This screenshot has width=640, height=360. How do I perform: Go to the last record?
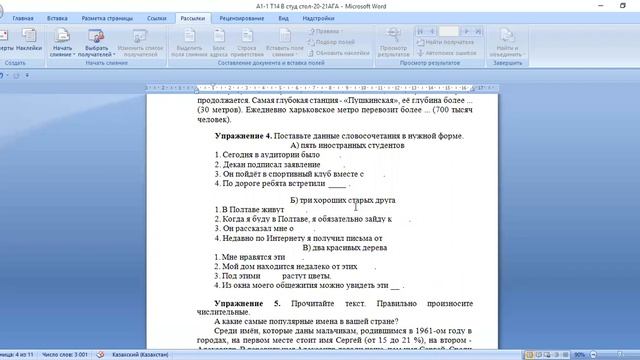click(478, 31)
